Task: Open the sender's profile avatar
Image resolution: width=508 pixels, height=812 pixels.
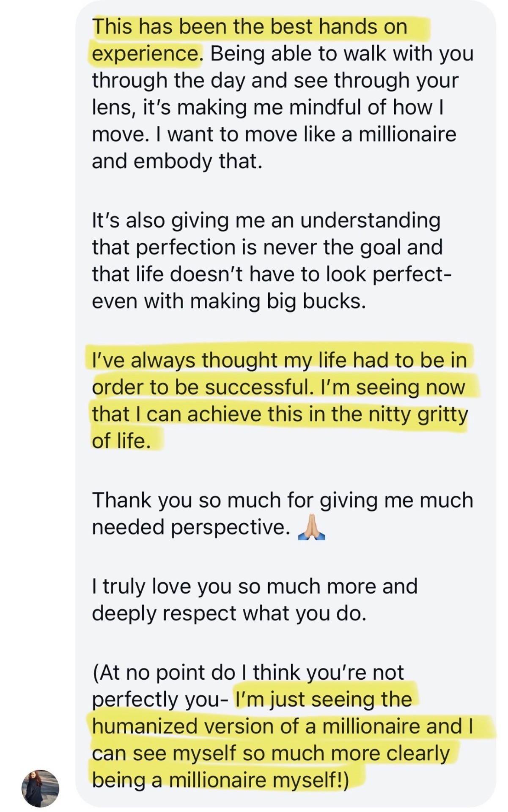Action: 40,788
